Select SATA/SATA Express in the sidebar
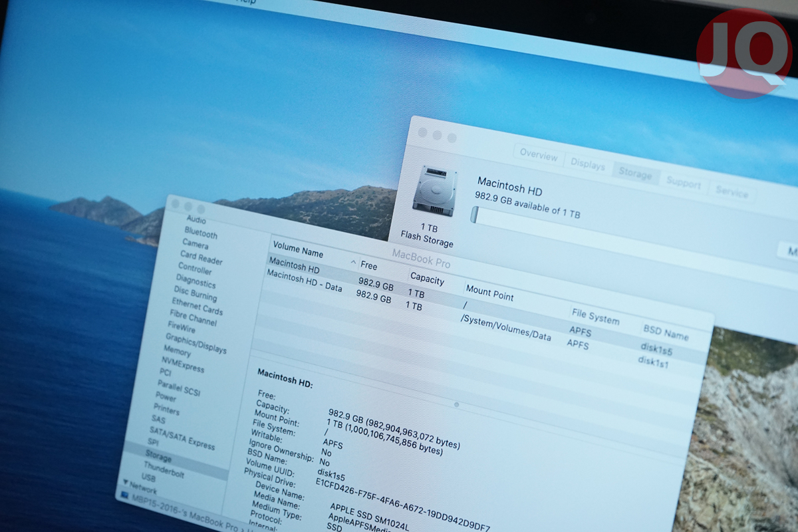798x532 pixels. tap(182, 438)
